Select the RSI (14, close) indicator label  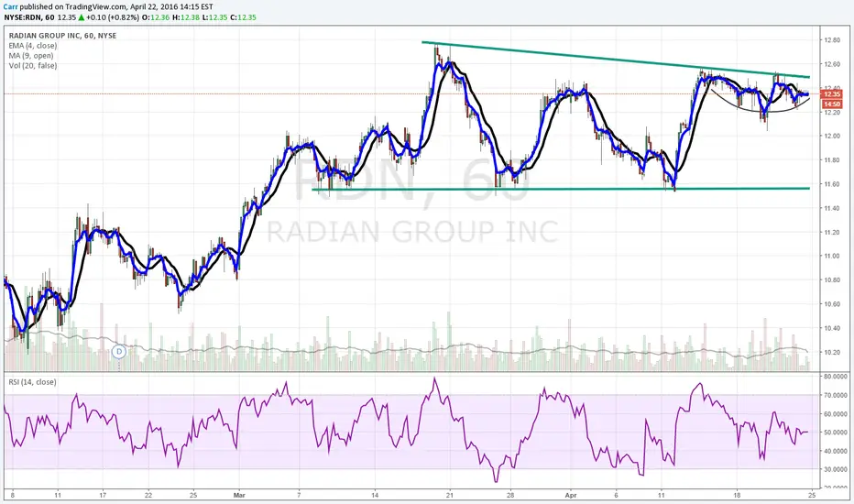pos(32,382)
